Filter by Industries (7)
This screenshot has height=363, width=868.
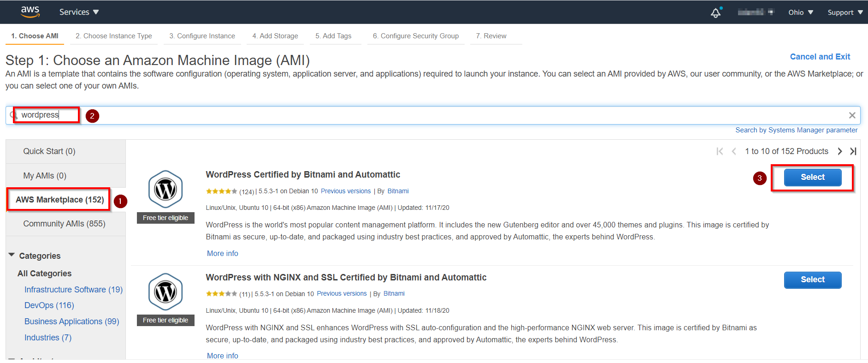coord(48,338)
